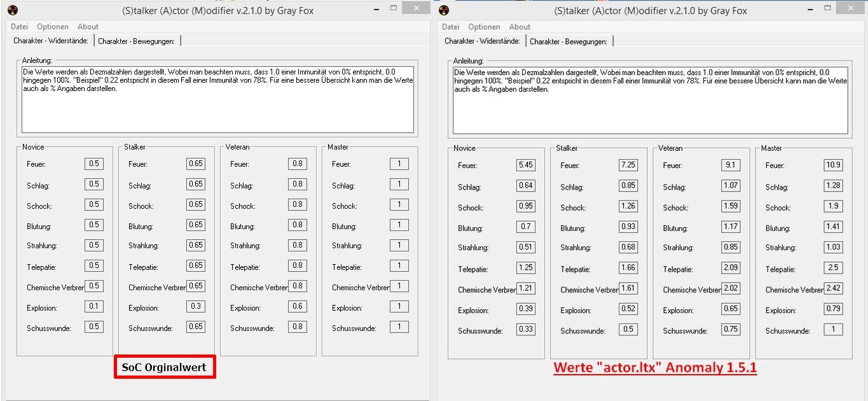Edit Master Explosion value 0.79 in right window
Screen dimensions: 868x401
[x=833, y=309]
